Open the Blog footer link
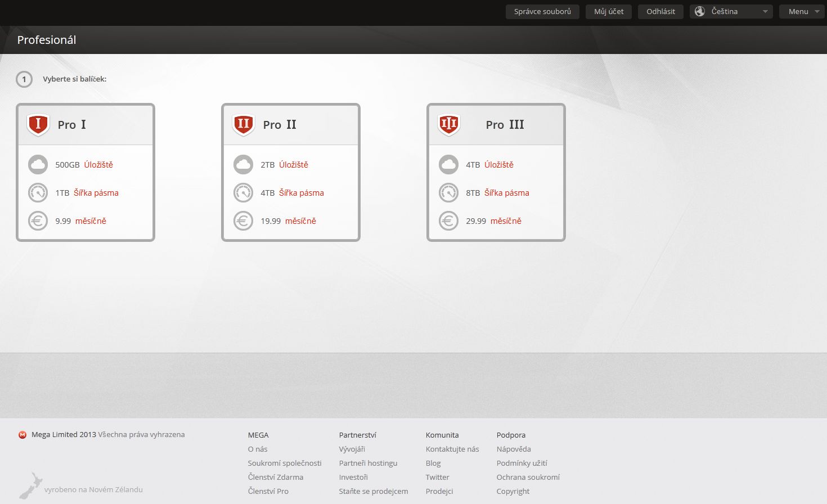827x504 pixels. (433, 463)
